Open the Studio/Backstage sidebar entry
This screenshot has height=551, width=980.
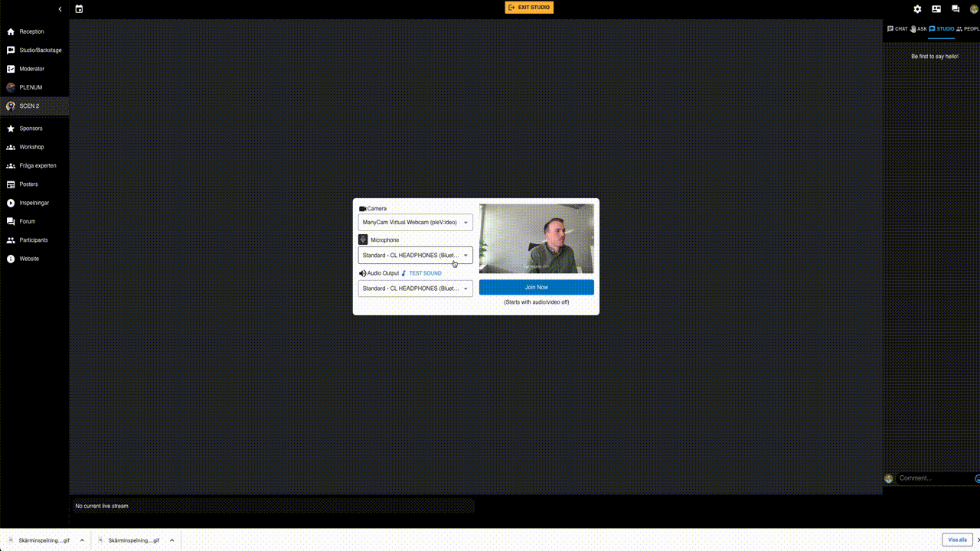tap(34, 51)
